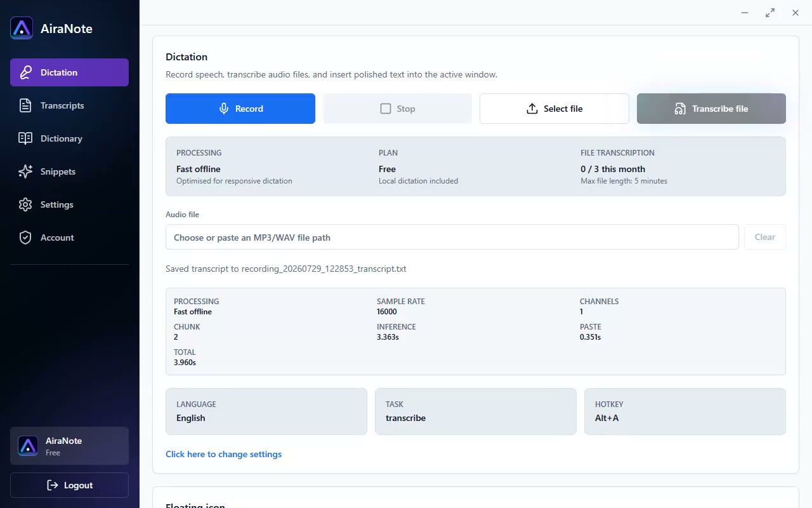Click the Stop button
This screenshot has height=508, width=812.
[397, 109]
